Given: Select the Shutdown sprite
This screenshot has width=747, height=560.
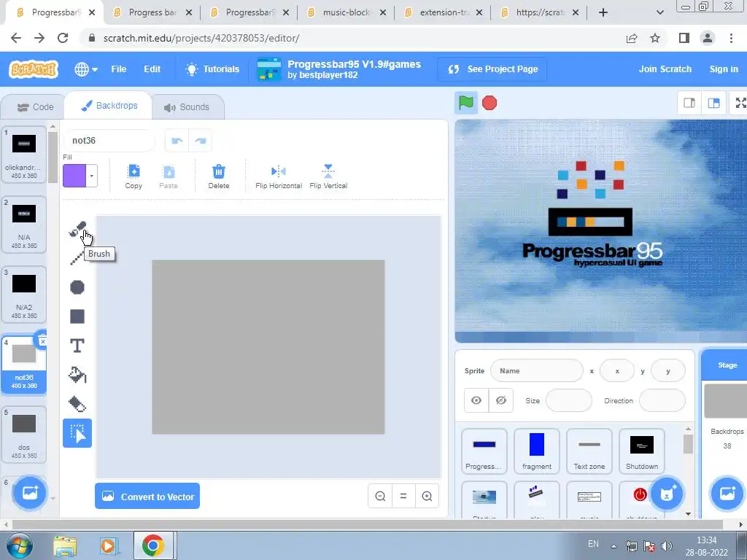Looking at the screenshot, I should point(642,451).
